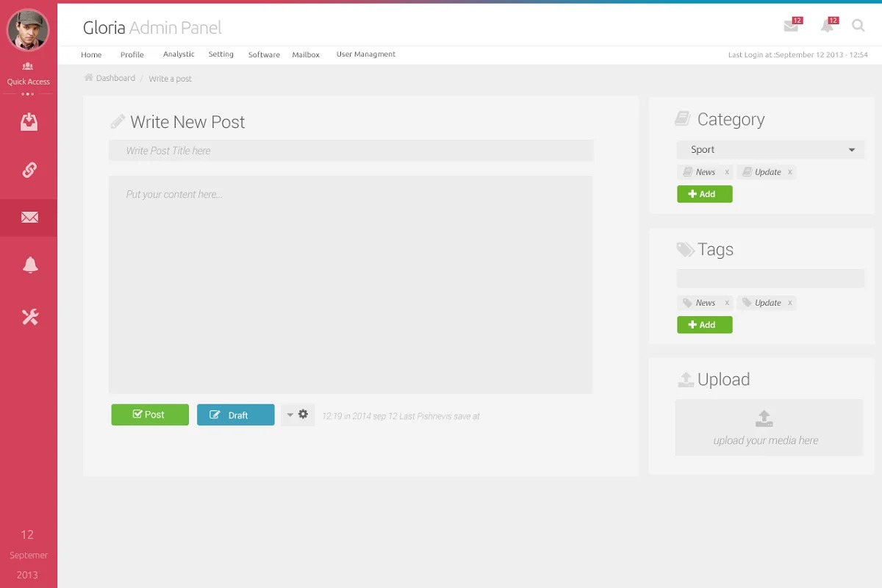This screenshot has width=882, height=588.
Task: Click the green Post button
Action: click(150, 415)
